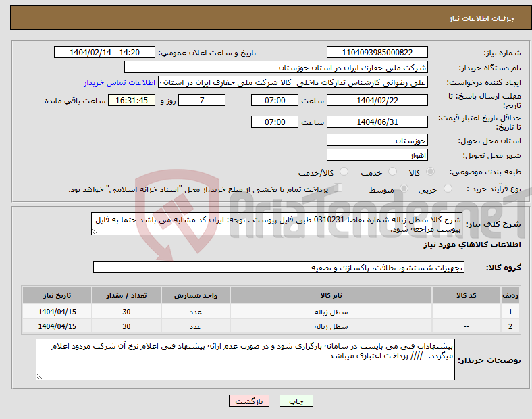Click the اطلاعات کالاهای مورد نیاز section heading

(x=472, y=245)
